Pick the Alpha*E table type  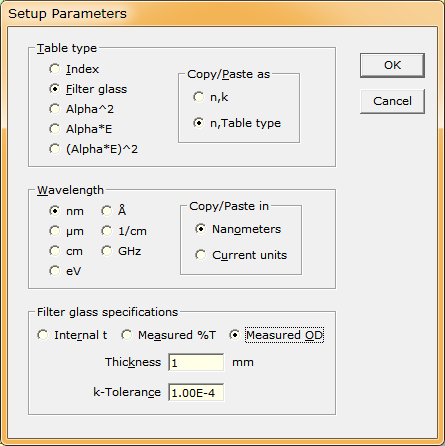[x=80, y=129]
